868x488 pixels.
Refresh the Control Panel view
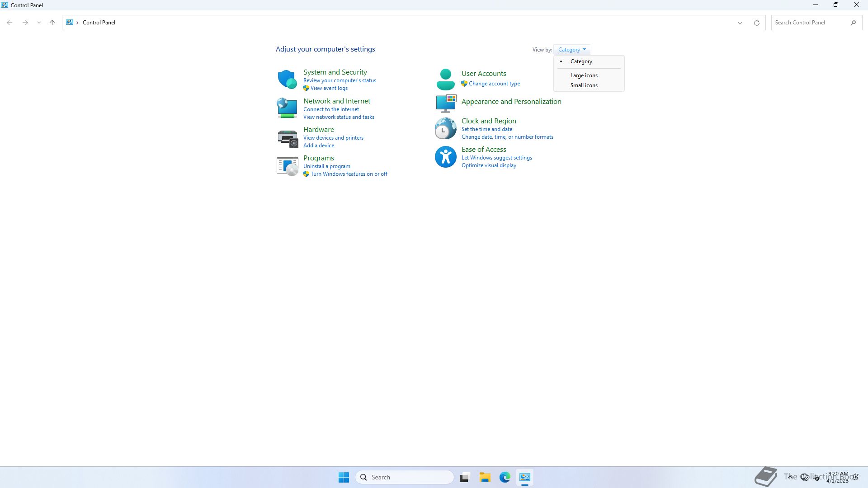tap(756, 23)
